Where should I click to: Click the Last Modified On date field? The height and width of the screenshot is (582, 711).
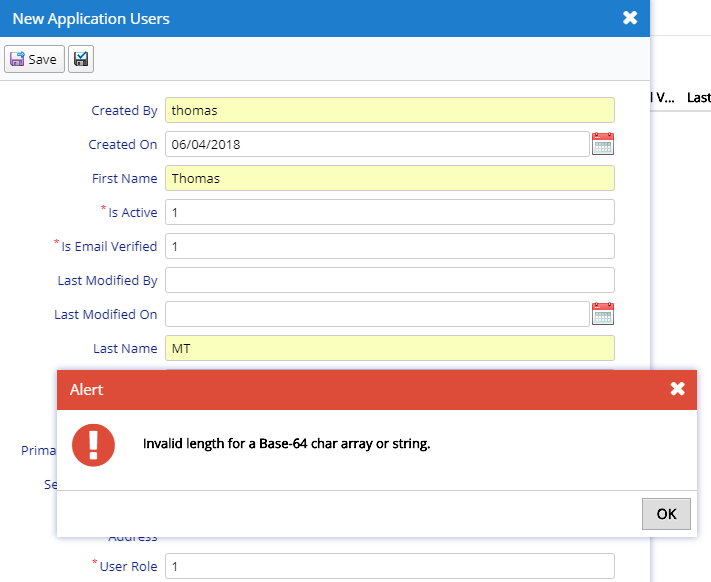(x=377, y=314)
